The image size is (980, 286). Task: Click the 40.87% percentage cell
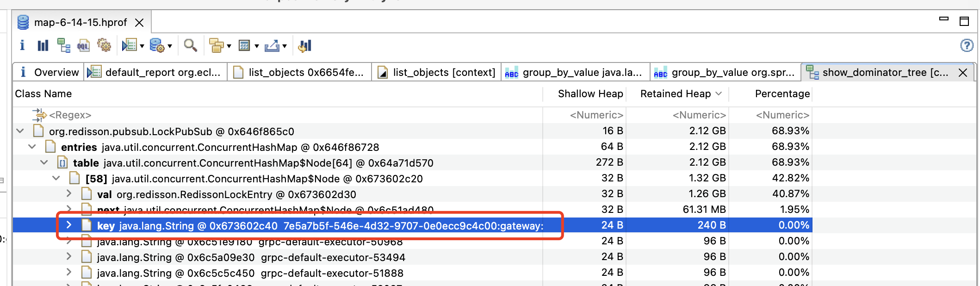click(x=791, y=194)
